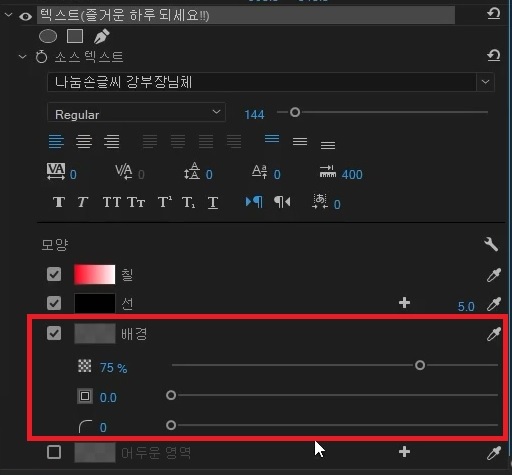Open the Regular font style dropdown
This screenshot has width=512, height=475.
tap(137, 113)
